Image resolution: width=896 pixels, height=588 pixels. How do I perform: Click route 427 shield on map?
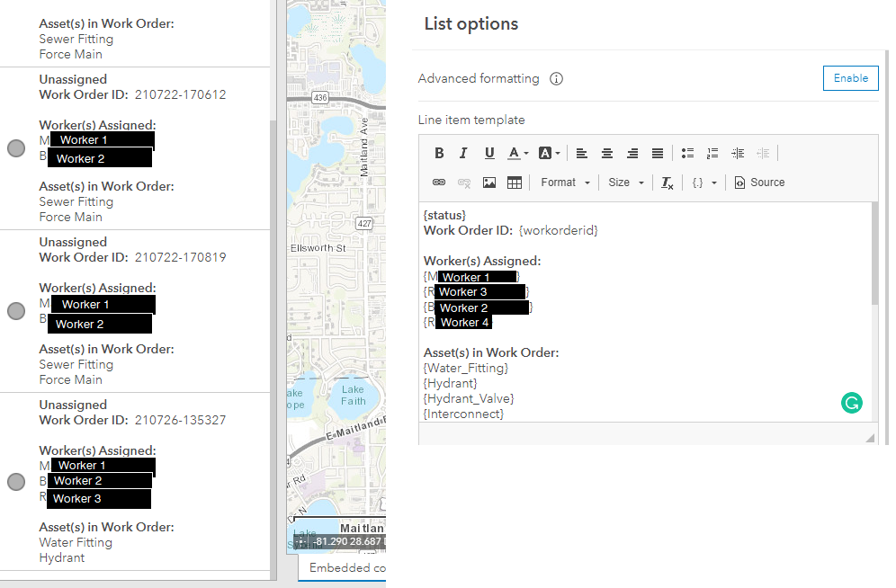tap(364, 223)
